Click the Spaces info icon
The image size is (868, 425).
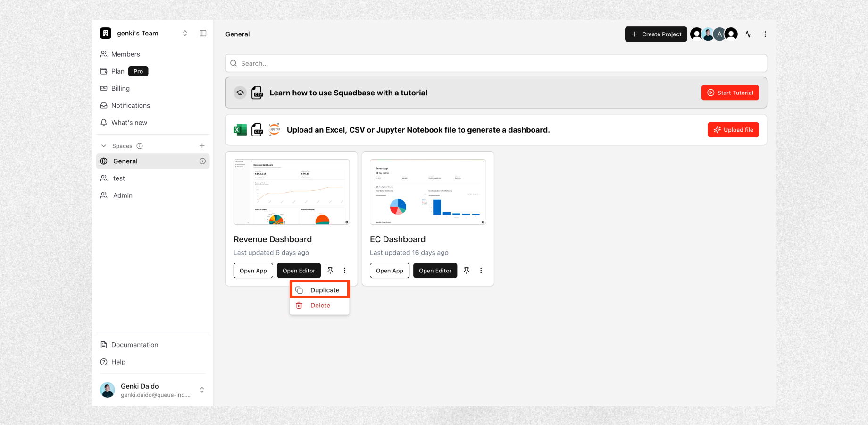click(x=140, y=146)
